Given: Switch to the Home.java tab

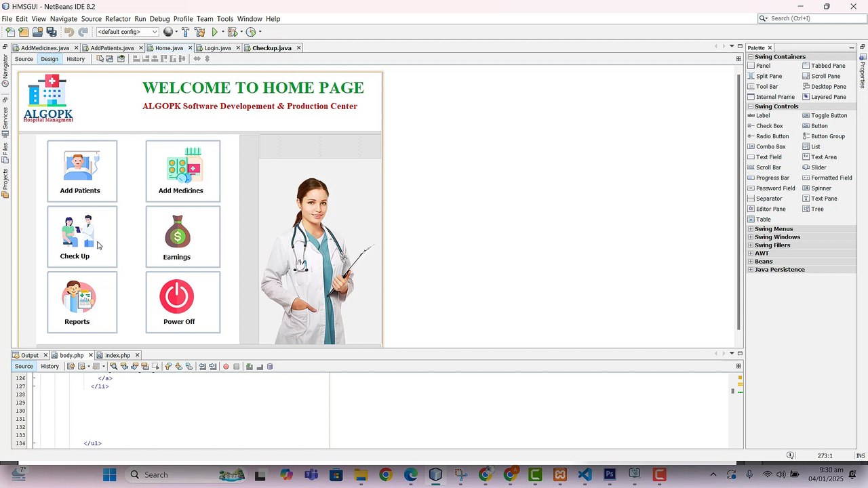Looking at the screenshot, I should [x=169, y=48].
